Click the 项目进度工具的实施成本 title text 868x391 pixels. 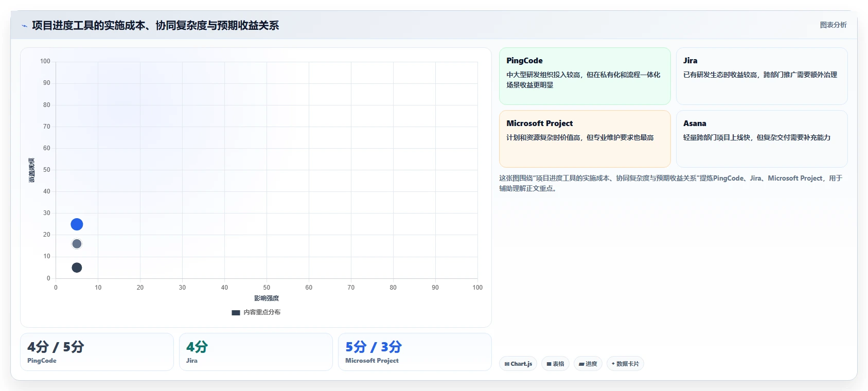click(88, 26)
